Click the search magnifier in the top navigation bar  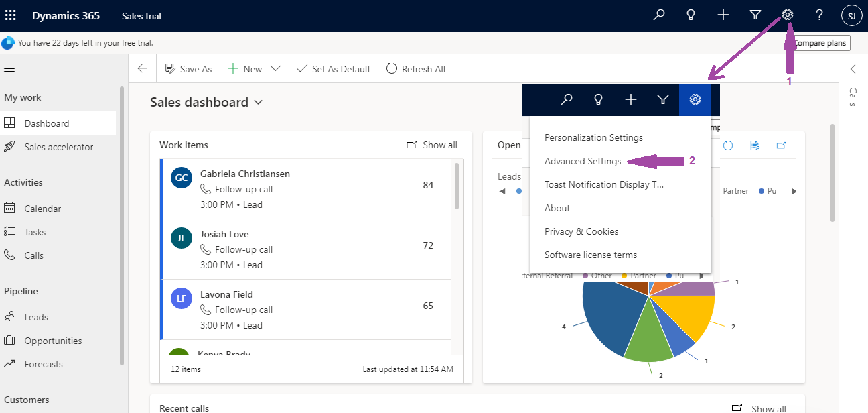click(x=659, y=15)
